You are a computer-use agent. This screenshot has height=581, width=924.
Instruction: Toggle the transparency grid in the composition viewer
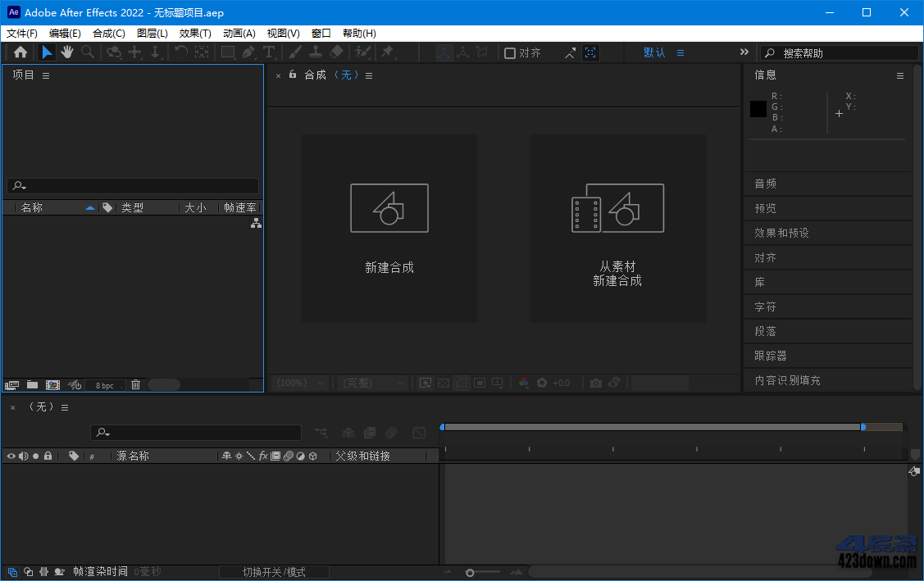click(x=443, y=383)
